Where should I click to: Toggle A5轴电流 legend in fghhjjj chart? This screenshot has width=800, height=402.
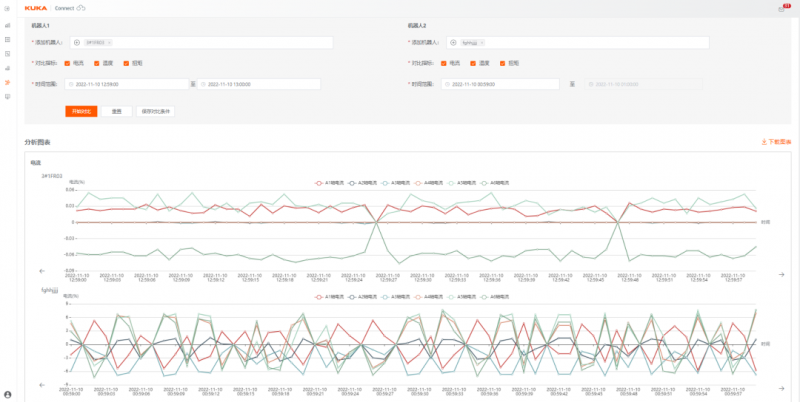pos(461,296)
